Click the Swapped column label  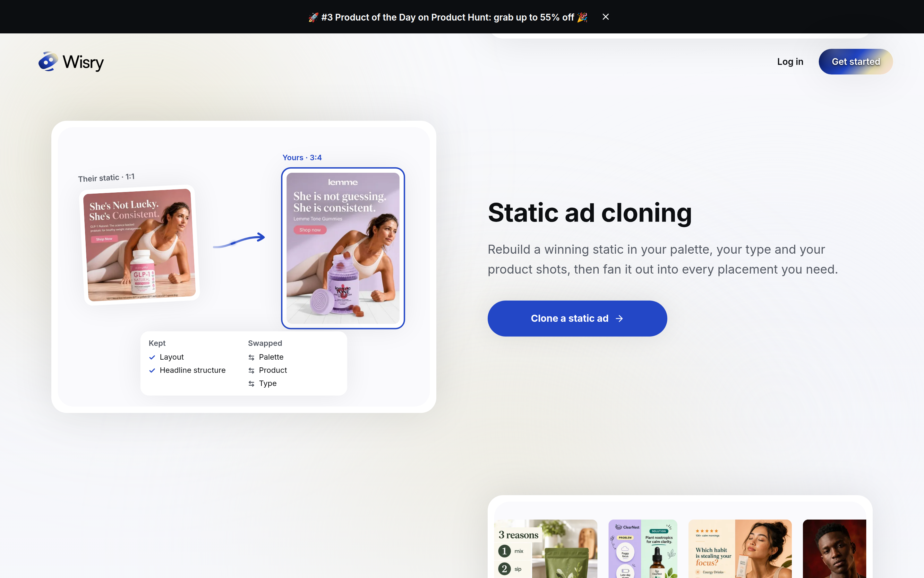point(265,343)
